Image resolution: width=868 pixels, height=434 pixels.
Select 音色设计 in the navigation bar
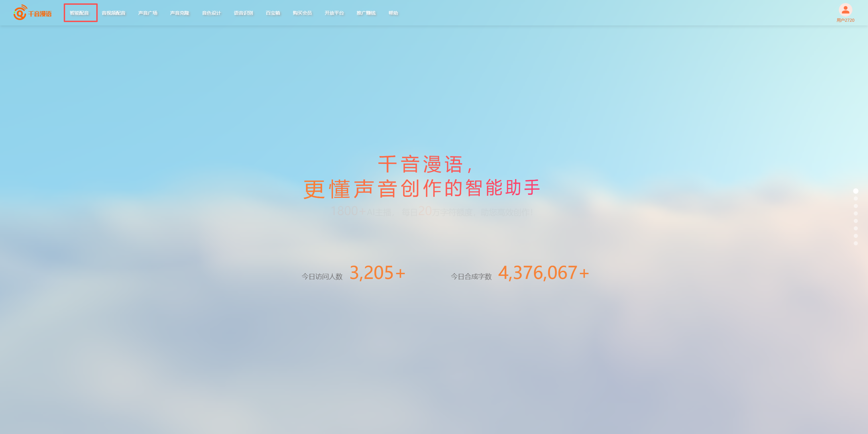[212, 13]
